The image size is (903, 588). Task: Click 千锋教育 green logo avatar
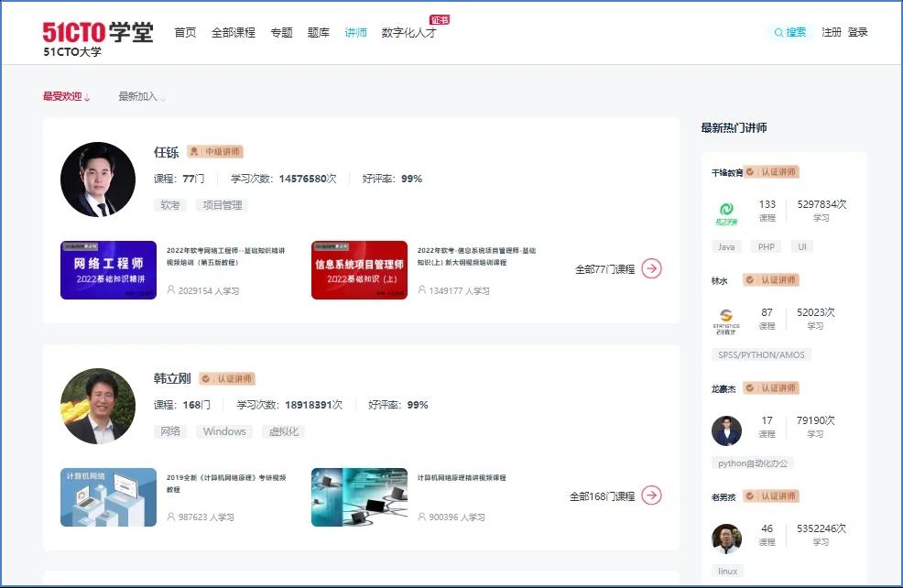click(726, 213)
